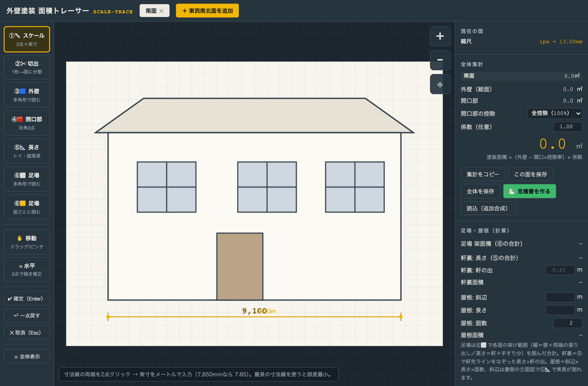Close the 南面 tab

click(x=162, y=11)
